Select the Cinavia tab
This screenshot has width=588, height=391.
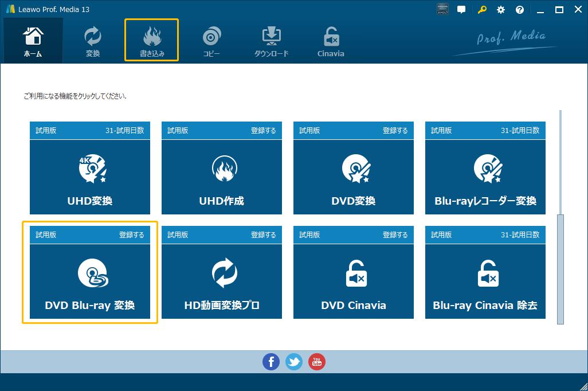tap(331, 41)
